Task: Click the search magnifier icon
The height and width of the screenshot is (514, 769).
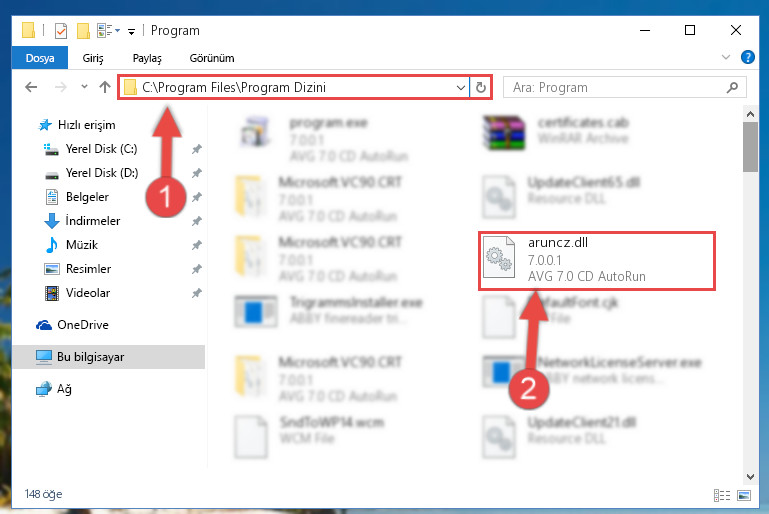Action: (x=732, y=87)
